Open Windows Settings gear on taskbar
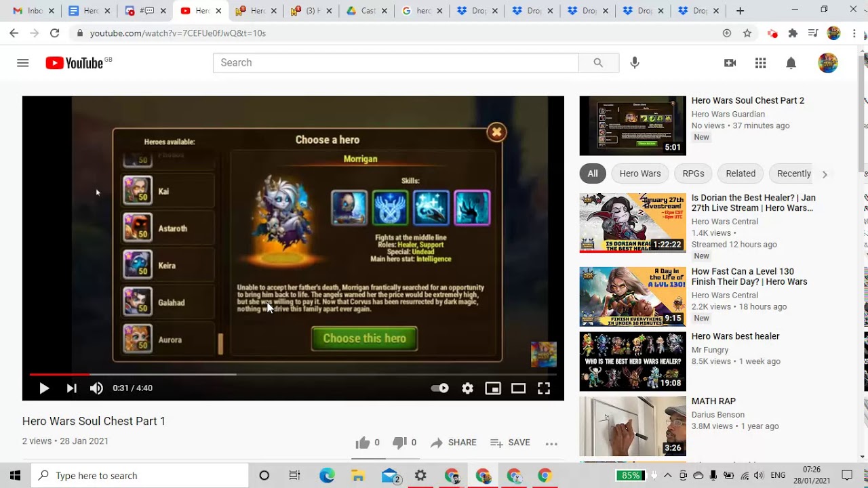868x488 pixels. [x=420, y=476]
